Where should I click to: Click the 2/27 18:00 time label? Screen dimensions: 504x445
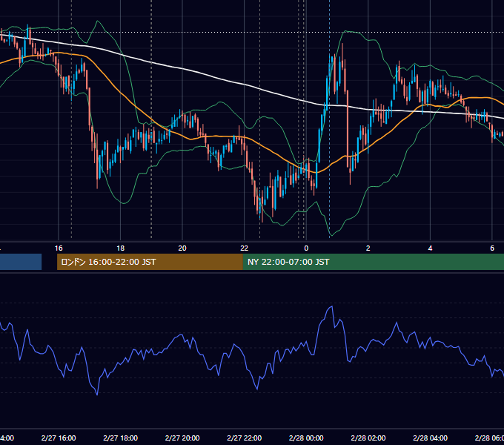[121, 438]
